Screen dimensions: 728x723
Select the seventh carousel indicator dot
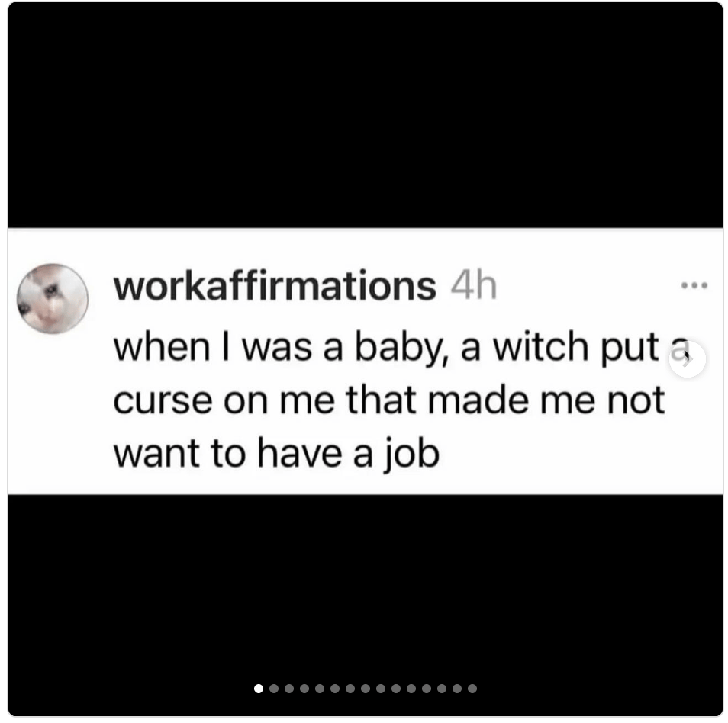tap(350, 689)
